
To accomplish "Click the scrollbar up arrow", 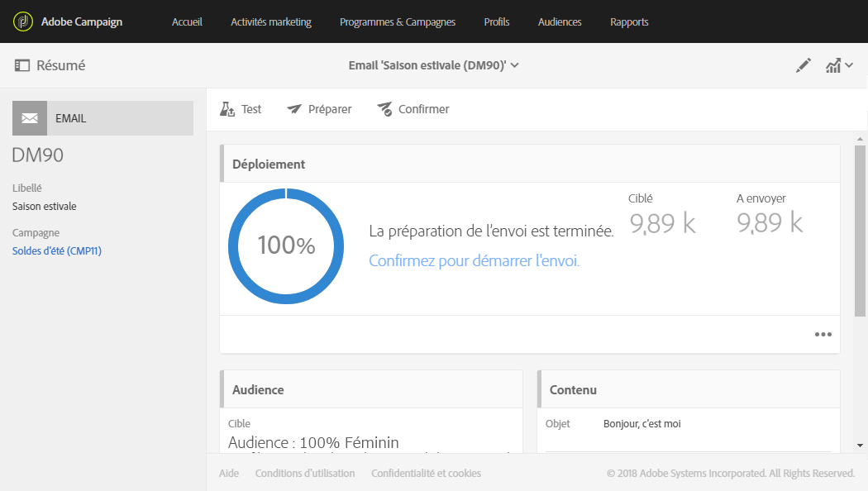I will tap(860, 139).
